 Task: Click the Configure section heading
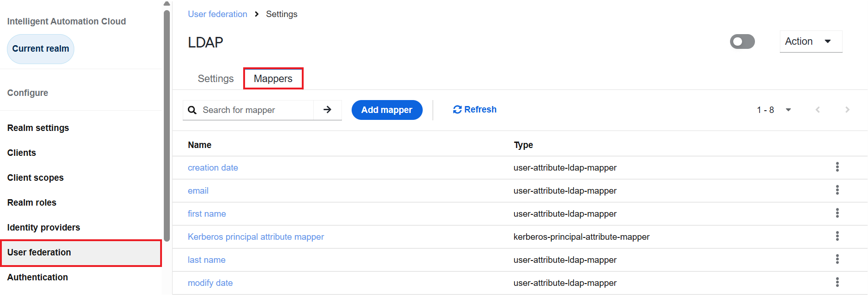28,93
